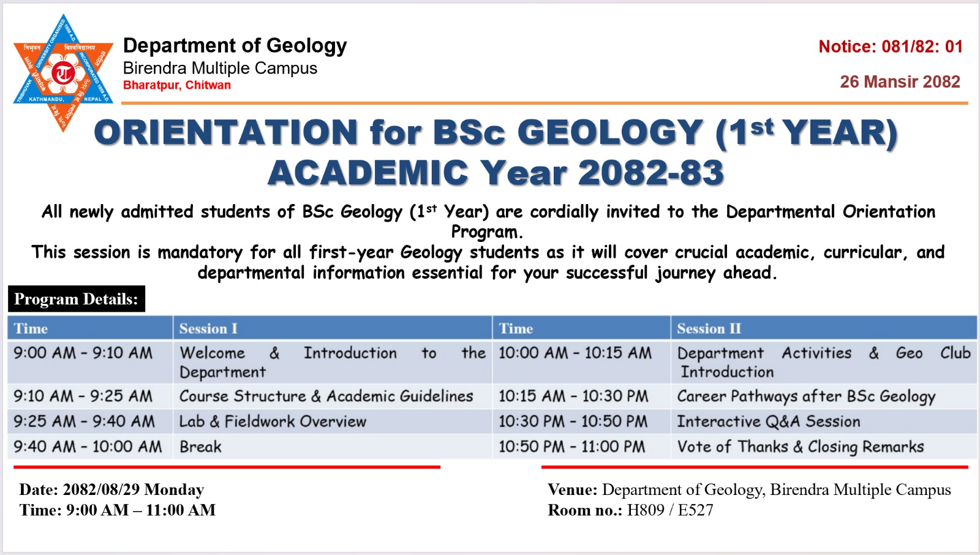Screen dimensions: 980x555
Task: Click the 'Department of Geology' heading
Action: [x=235, y=45]
